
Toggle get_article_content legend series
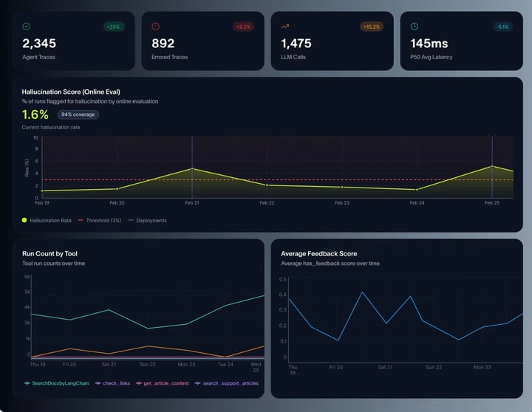[162, 383]
